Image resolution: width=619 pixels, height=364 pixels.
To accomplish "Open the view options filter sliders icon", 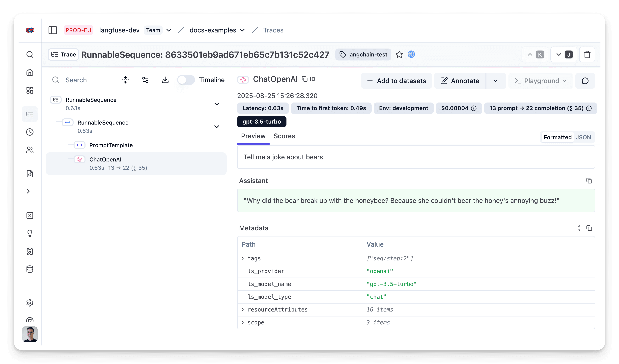I will coord(145,80).
